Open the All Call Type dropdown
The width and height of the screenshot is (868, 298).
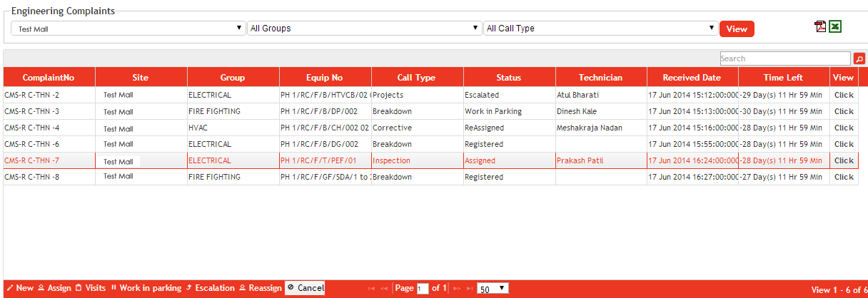point(600,29)
